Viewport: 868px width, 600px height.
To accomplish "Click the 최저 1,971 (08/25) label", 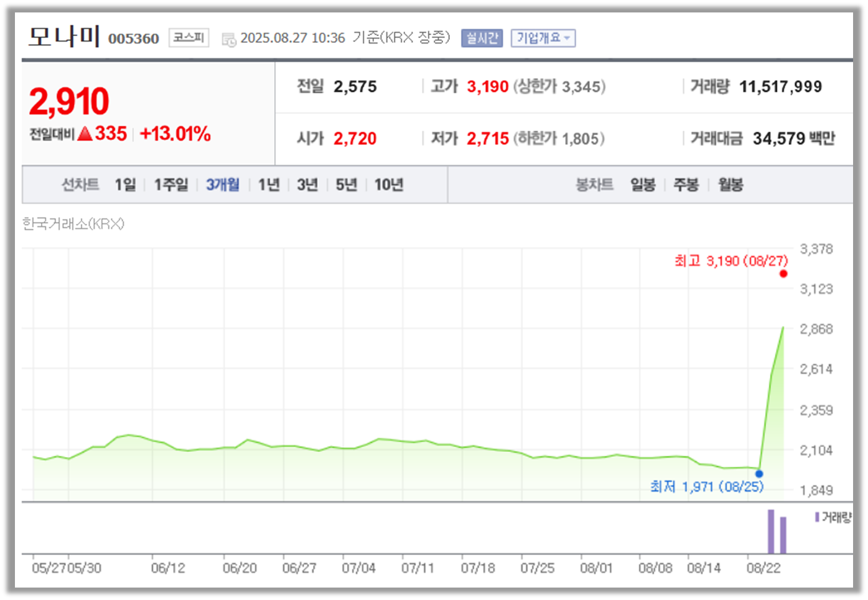I will pos(707,486).
